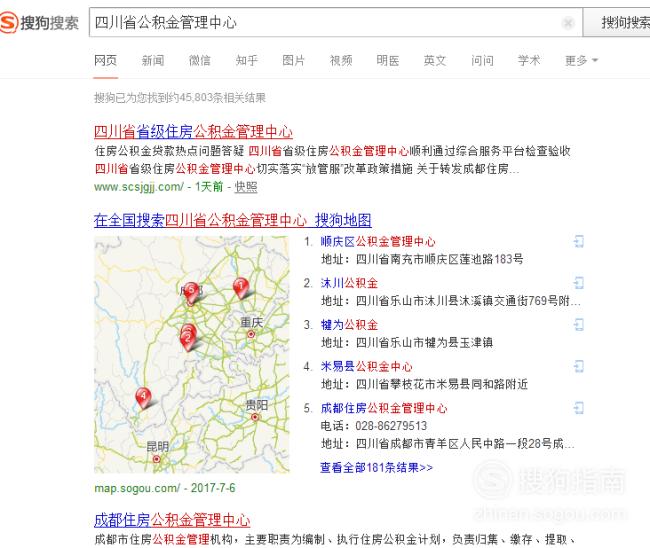Click send-to-phone icon for 犍为公积金
Viewport: 650px width, 548px height.
click(x=579, y=325)
